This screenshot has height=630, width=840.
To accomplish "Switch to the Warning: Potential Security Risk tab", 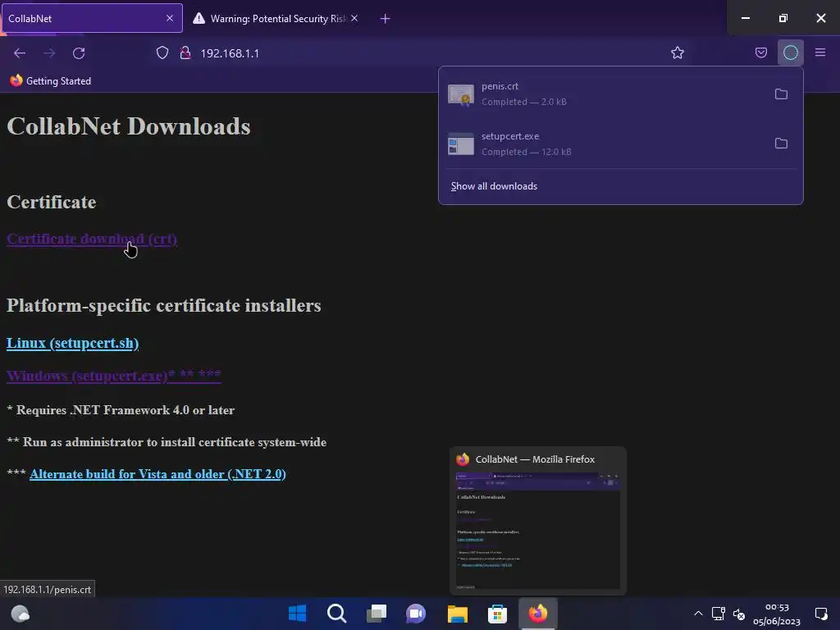I will [276, 18].
